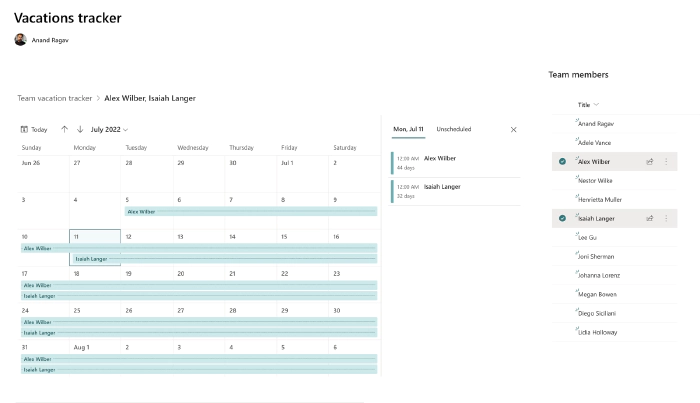Select July 4 calendar day cell
Viewport: 700px width, 403px height.
[x=95, y=211]
